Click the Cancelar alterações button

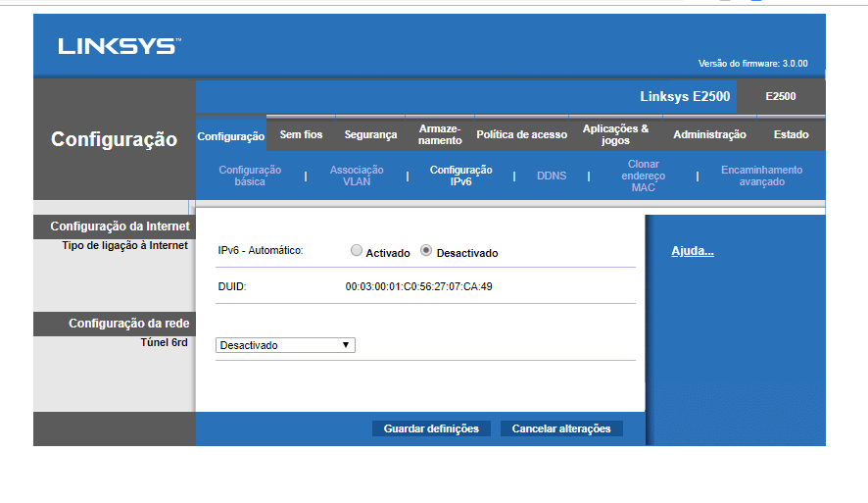[561, 428]
